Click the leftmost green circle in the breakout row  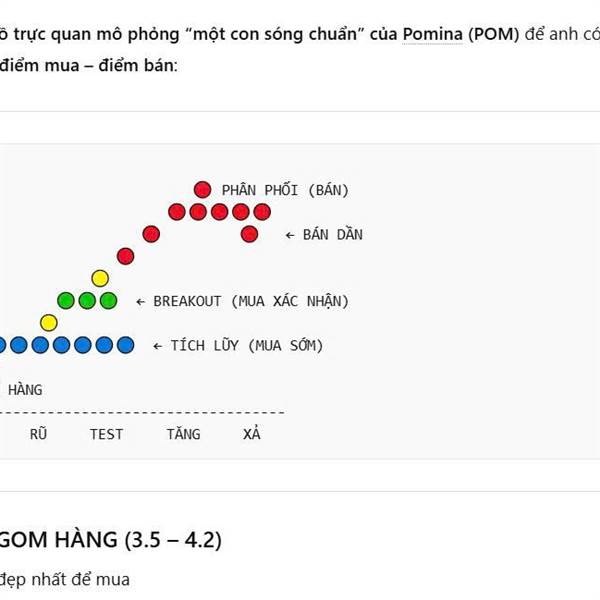66,300
